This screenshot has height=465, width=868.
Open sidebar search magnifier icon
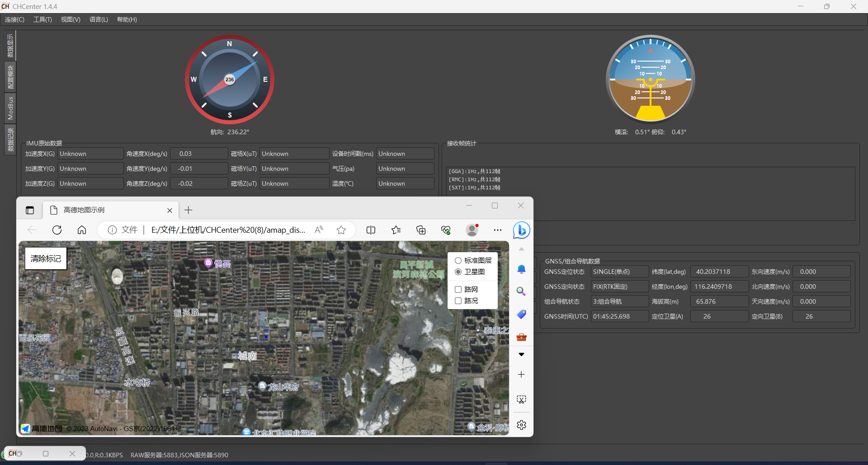[521, 291]
